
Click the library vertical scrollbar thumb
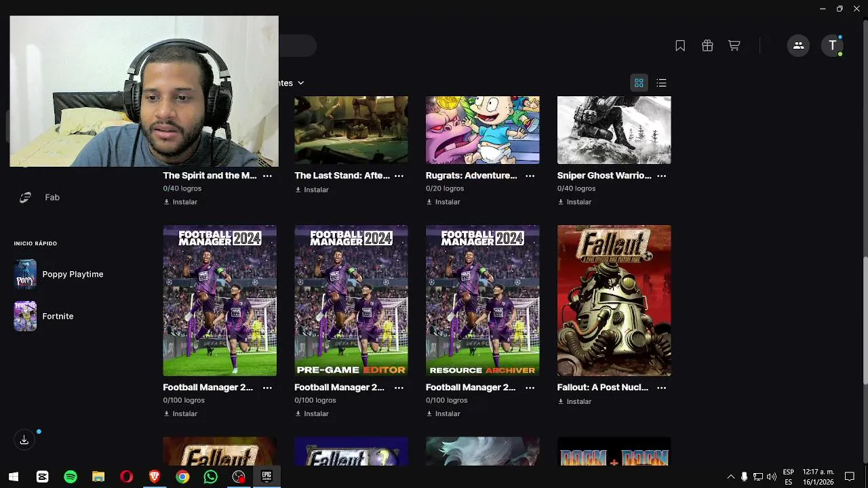(x=865, y=320)
